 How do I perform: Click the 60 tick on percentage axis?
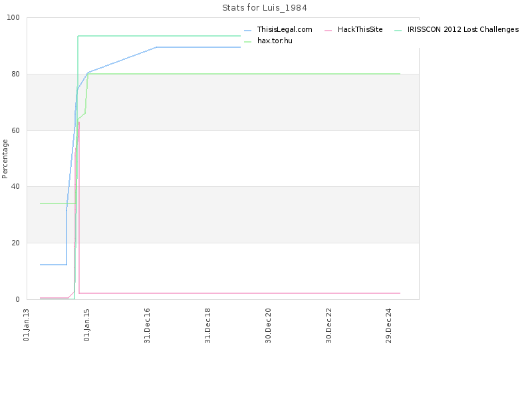15,130
